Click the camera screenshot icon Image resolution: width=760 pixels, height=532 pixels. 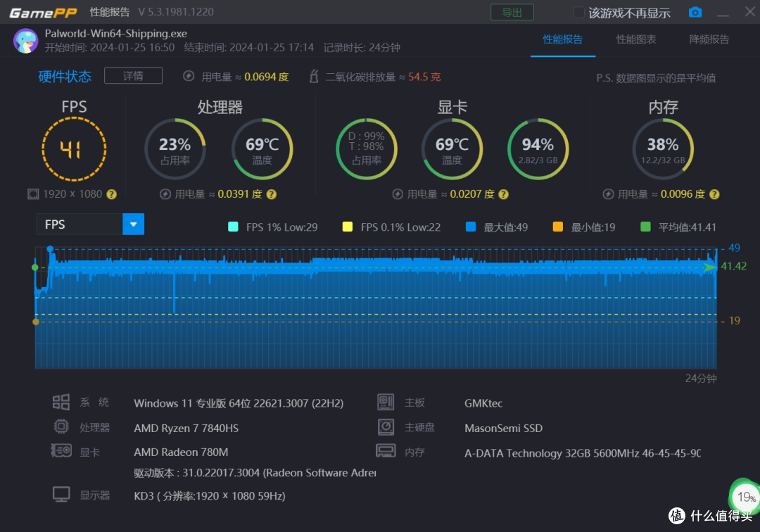695,12
